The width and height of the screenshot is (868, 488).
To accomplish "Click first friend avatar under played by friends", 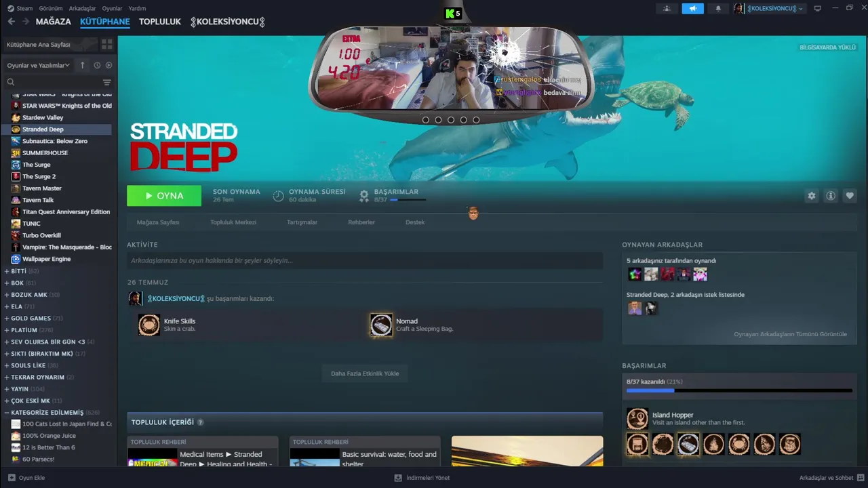I will tap(634, 274).
